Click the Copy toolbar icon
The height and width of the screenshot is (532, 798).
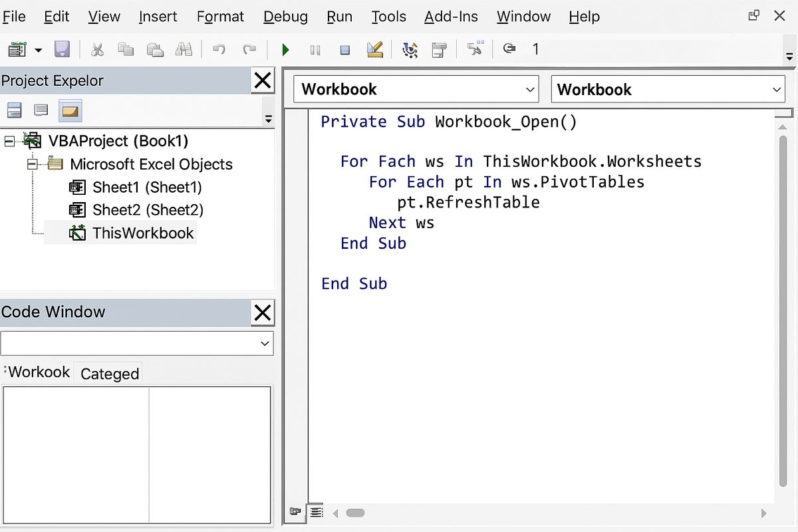[x=126, y=49]
